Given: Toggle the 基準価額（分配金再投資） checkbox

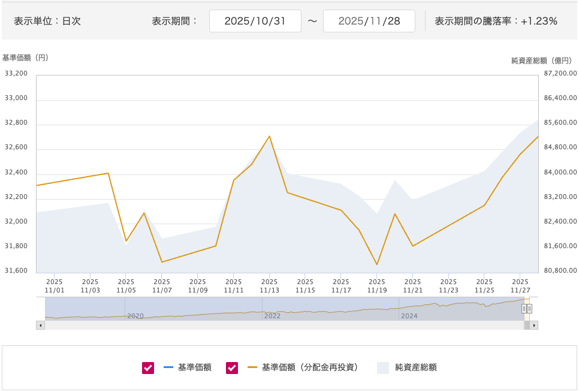Looking at the screenshot, I should (232, 367).
